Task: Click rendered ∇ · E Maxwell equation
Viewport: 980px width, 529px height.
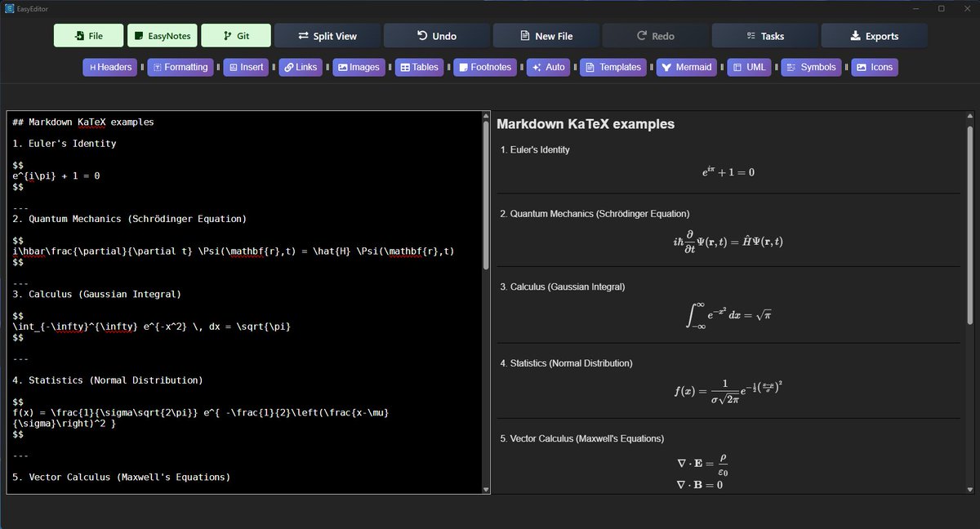Action: click(x=702, y=464)
